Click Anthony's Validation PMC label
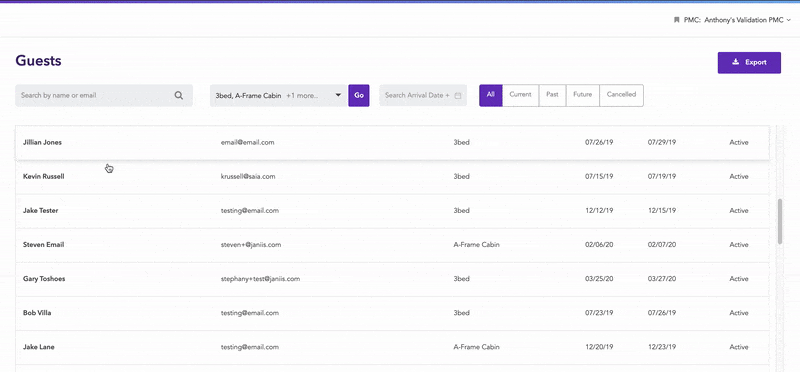Screen dimensions: 800x372 coord(743,20)
